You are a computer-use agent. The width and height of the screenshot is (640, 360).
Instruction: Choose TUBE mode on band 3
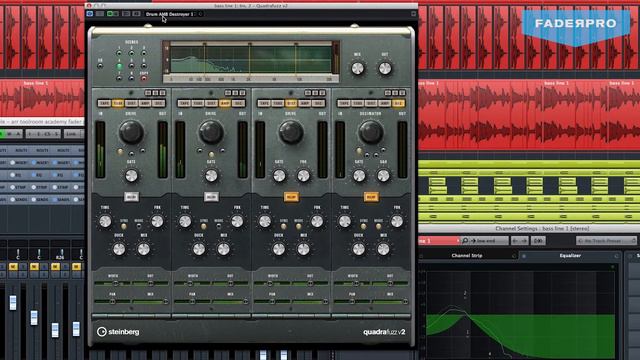point(278,103)
